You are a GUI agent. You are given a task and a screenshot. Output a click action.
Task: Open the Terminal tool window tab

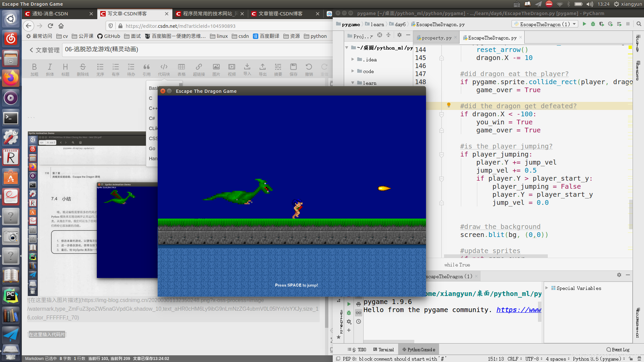[x=383, y=350]
